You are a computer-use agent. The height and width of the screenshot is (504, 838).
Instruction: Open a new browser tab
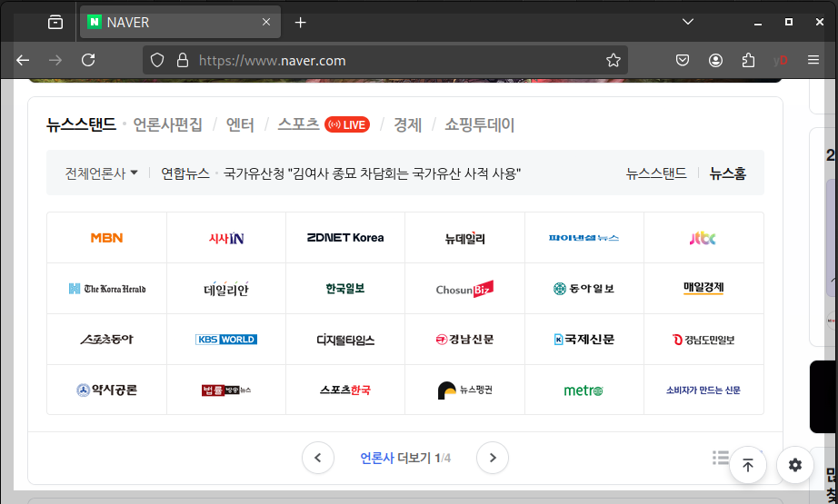(x=300, y=23)
